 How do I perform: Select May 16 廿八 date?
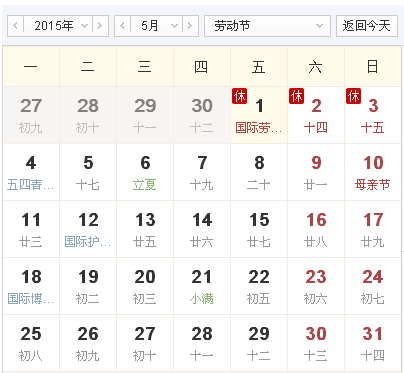[x=316, y=229]
